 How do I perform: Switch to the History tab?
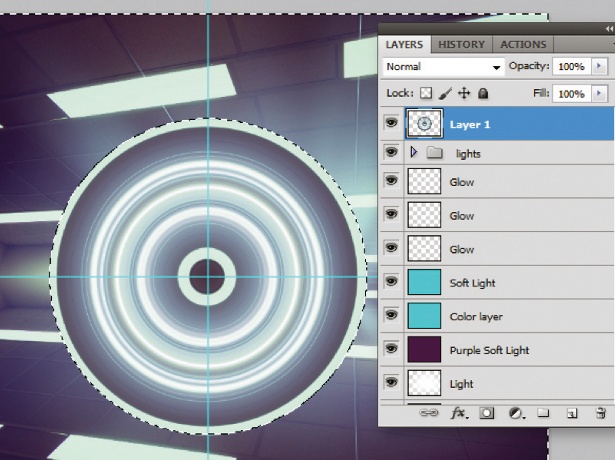pyautogui.click(x=461, y=44)
